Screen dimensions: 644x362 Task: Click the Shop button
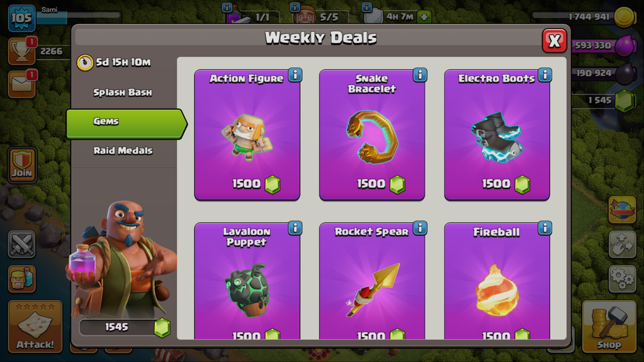pos(609,327)
